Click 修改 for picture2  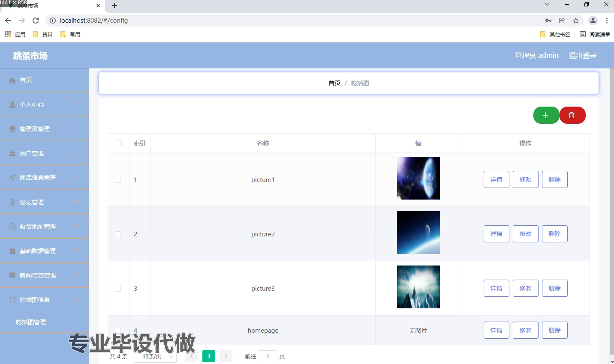click(526, 234)
